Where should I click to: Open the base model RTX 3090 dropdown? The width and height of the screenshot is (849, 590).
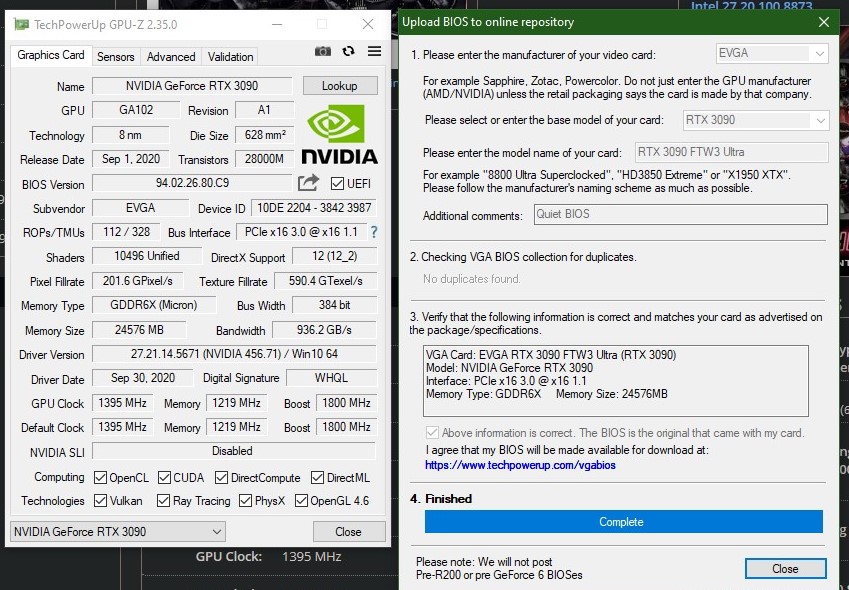click(x=755, y=120)
